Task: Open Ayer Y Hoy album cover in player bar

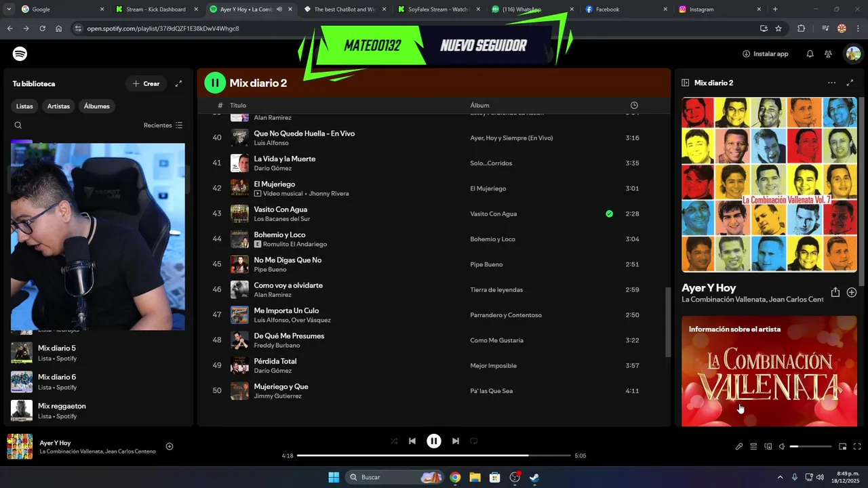Action: click(x=20, y=447)
